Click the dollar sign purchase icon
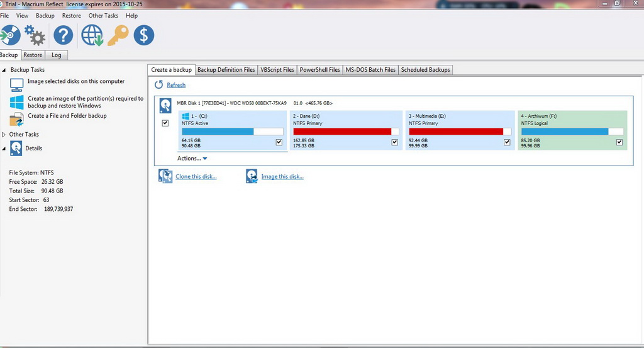Viewport: 644px width, 348px height. 144,35
